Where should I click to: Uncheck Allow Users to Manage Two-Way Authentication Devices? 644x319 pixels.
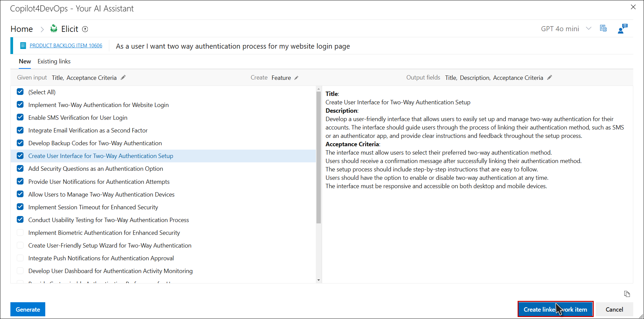coord(20,194)
